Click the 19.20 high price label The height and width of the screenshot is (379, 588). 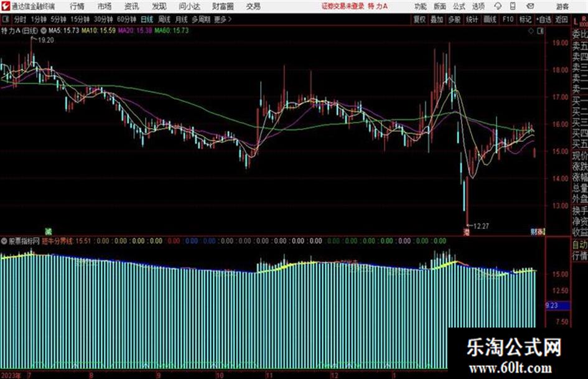pos(46,40)
